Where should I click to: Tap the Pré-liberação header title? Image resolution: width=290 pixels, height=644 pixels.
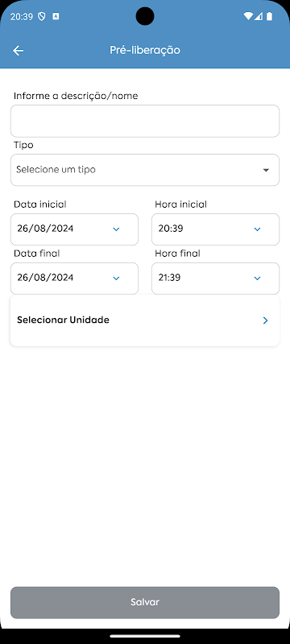point(145,50)
